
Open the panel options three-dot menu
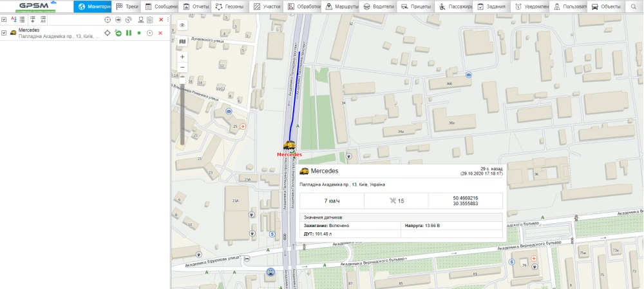[x=167, y=19]
